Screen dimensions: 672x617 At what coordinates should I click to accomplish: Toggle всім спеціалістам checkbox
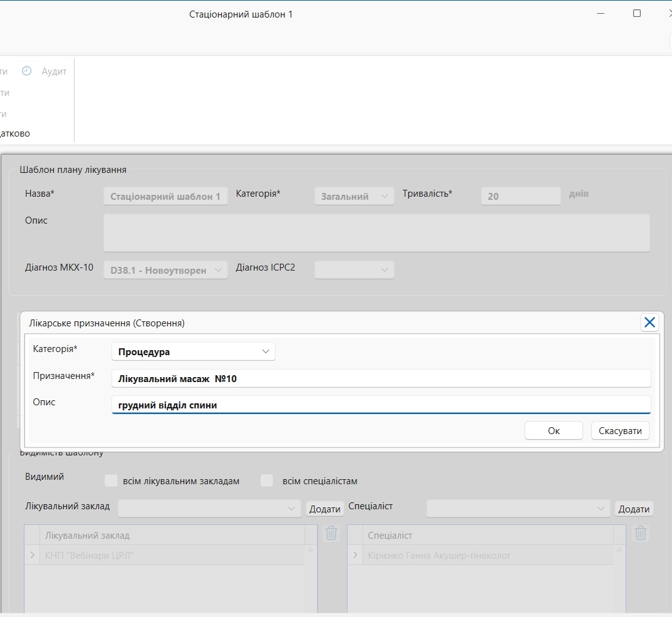click(x=267, y=480)
